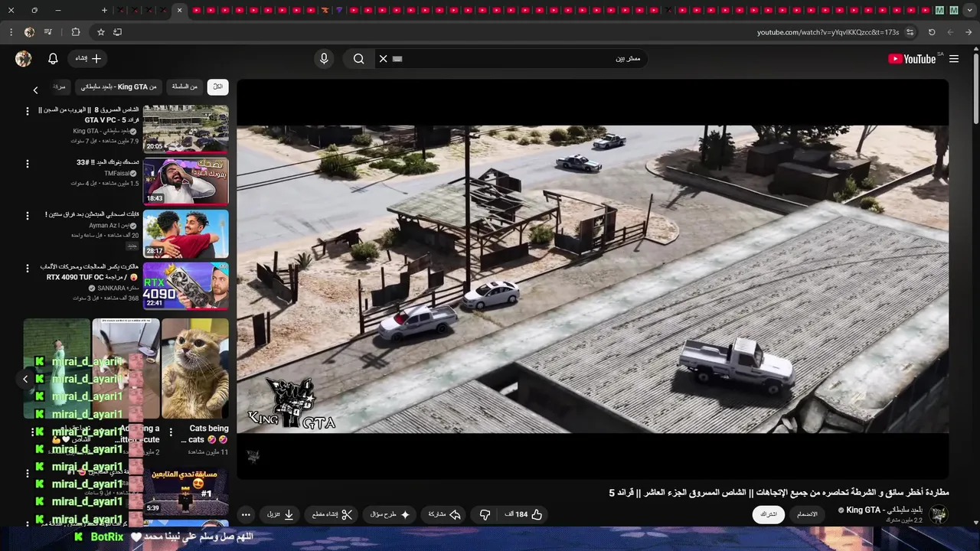Viewport: 980px width, 551px height.
Task: Open the 5:39 Minecraft challenge thumbnail
Action: (x=185, y=491)
